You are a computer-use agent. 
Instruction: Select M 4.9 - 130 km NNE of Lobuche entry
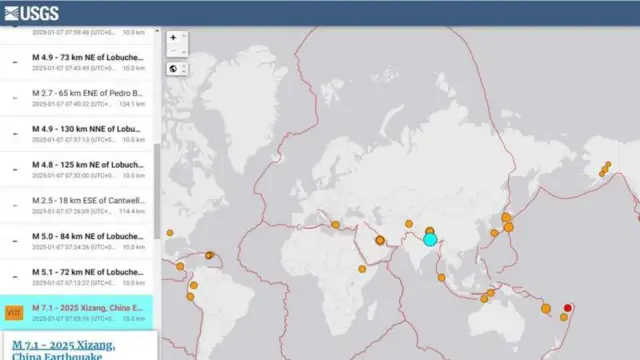pos(77,134)
